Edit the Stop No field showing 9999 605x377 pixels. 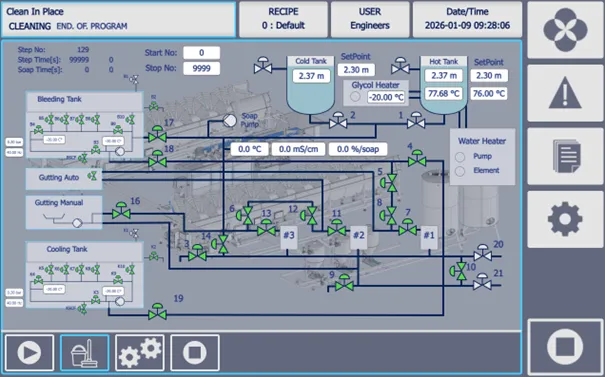[201, 68]
